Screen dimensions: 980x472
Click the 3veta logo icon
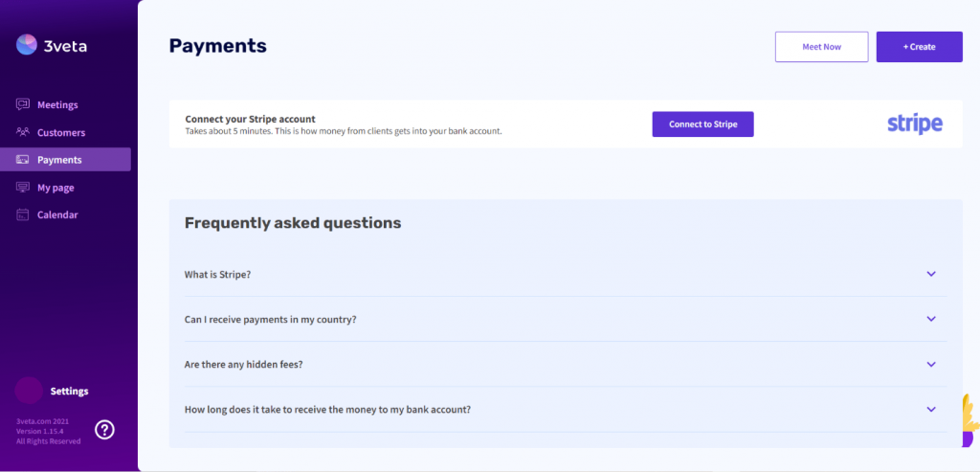pyautogui.click(x=27, y=45)
